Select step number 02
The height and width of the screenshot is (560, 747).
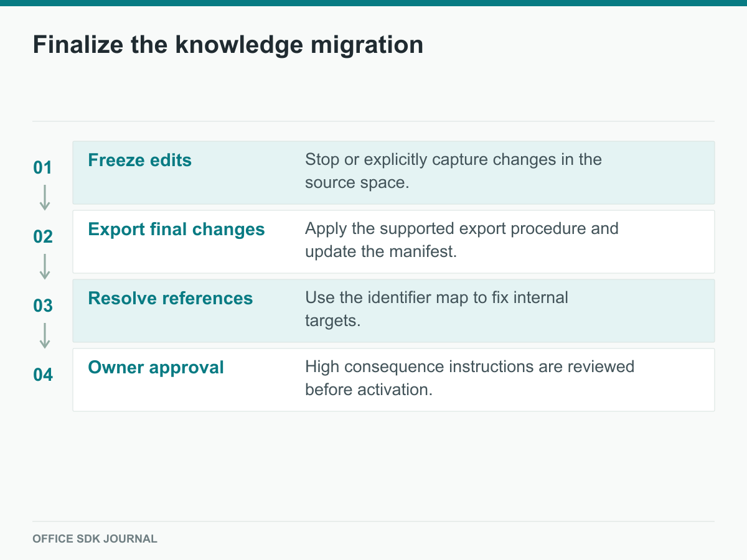pos(42,237)
